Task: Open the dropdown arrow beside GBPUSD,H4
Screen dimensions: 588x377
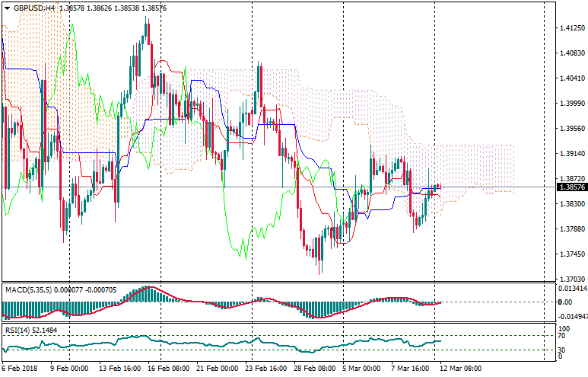Action: (x=8, y=8)
